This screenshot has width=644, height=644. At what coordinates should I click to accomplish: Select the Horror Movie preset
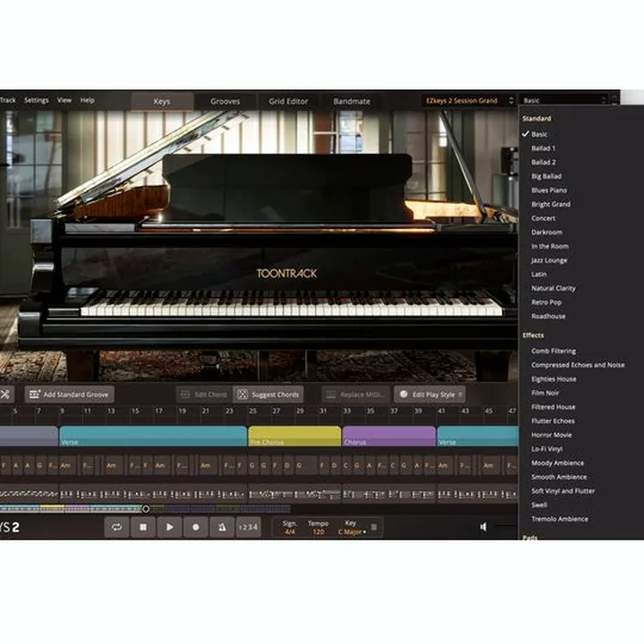pyautogui.click(x=551, y=435)
